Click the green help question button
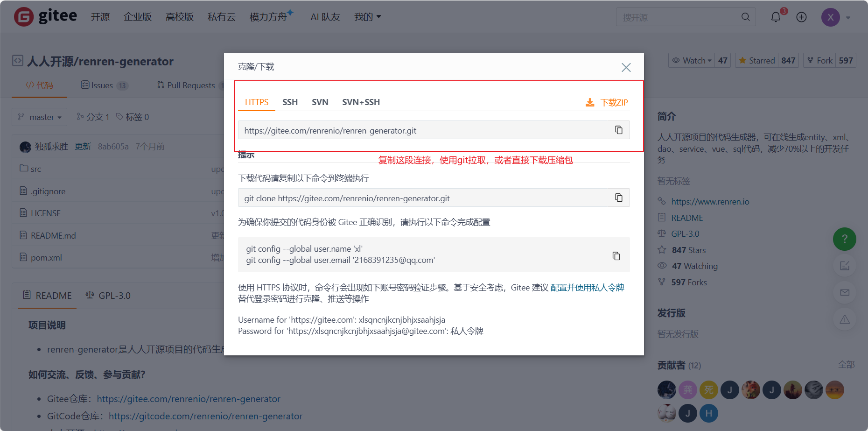Screen dimensions: 868x431 (844, 239)
